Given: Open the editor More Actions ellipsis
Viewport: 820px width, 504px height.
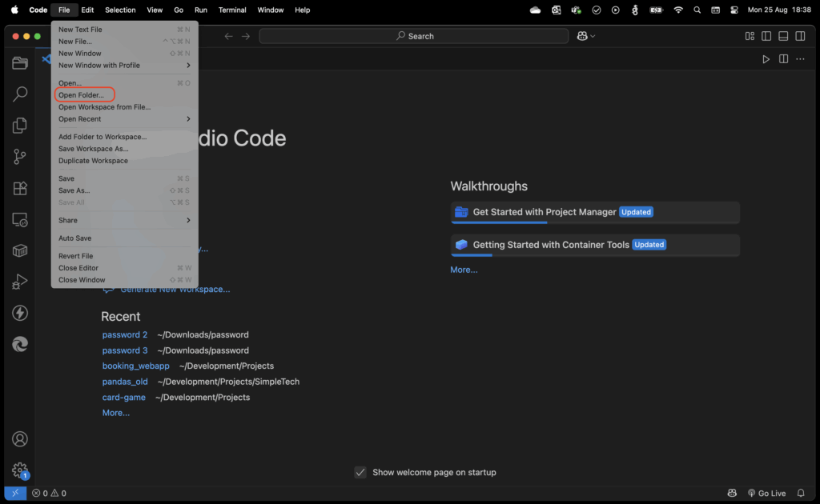Looking at the screenshot, I should (x=800, y=59).
